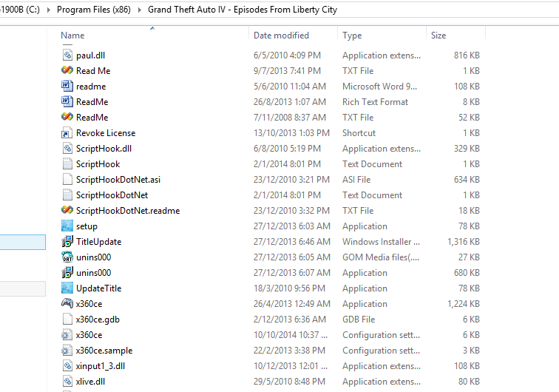This screenshot has width=559, height=392.
Task: Click the x360ce.sample configuration icon
Action: (x=67, y=351)
